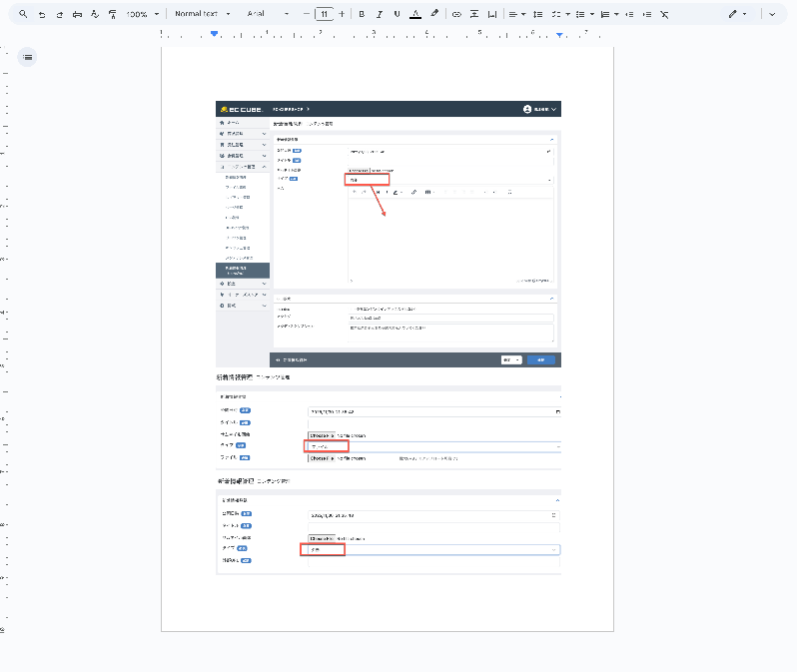Open the text color picker
Image resolution: width=797 pixels, height=672 pixels.
click(x=415, y=14)
